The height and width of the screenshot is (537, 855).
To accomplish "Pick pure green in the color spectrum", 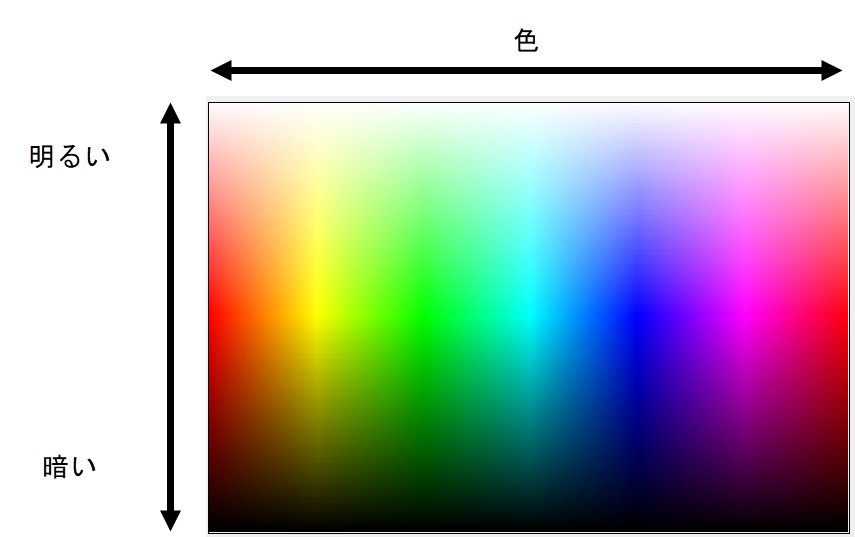I will pyautogui.click(x=422, y=315).
